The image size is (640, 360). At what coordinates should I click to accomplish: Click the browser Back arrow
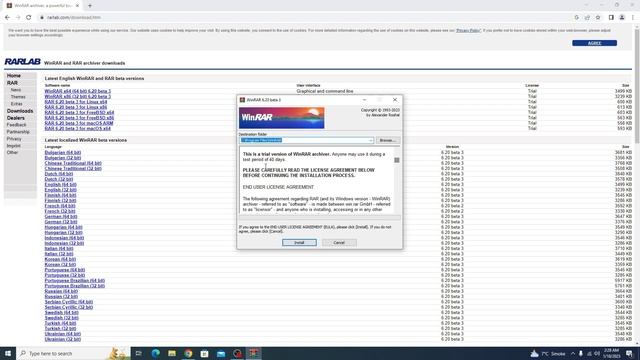click(x=7, y=18)
